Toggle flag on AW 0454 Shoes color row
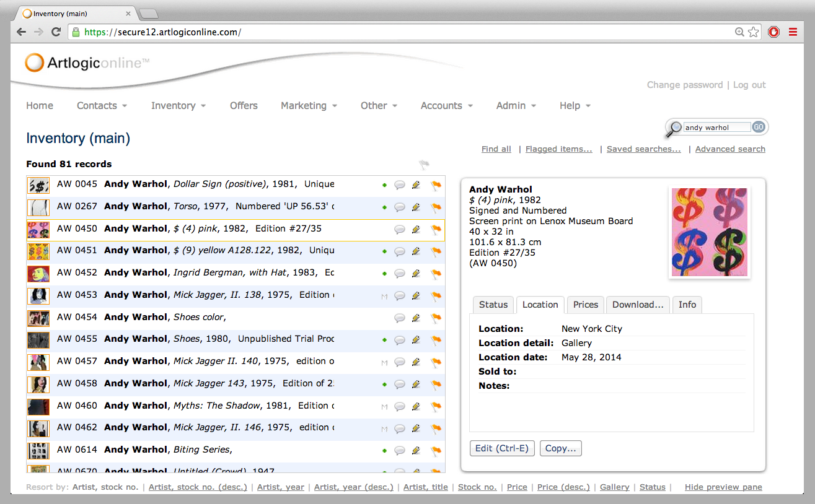 [436, 318]
